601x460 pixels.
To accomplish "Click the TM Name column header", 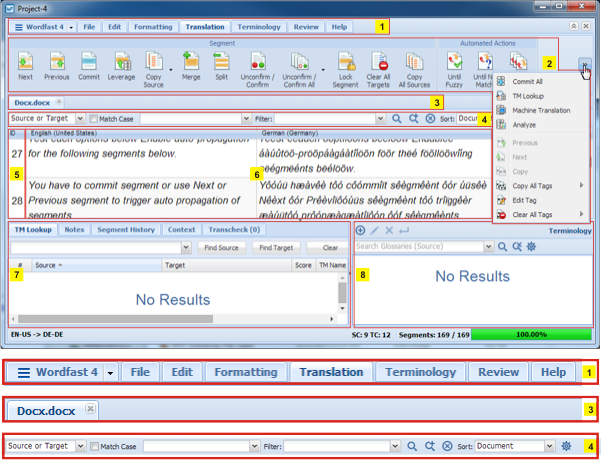I will 332,265.
